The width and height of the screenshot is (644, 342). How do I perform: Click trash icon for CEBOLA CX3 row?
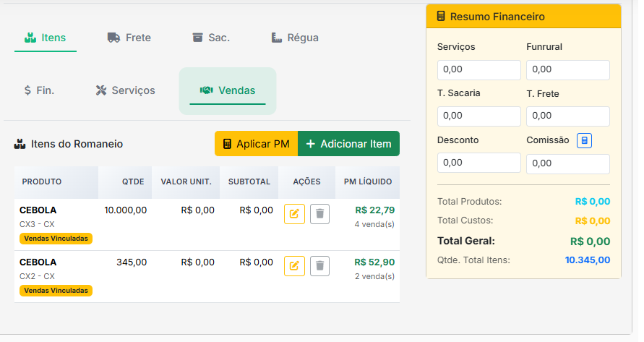coord(319,214)
